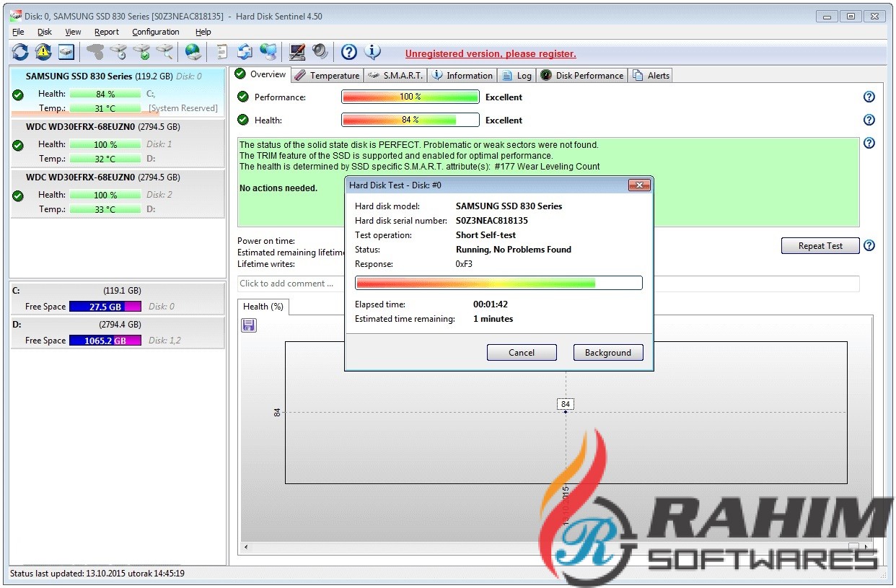The height and width of the screenshot is (588, 896).
Task: Click the 'Click to add comment' field
Action: [x=289, y=284]
